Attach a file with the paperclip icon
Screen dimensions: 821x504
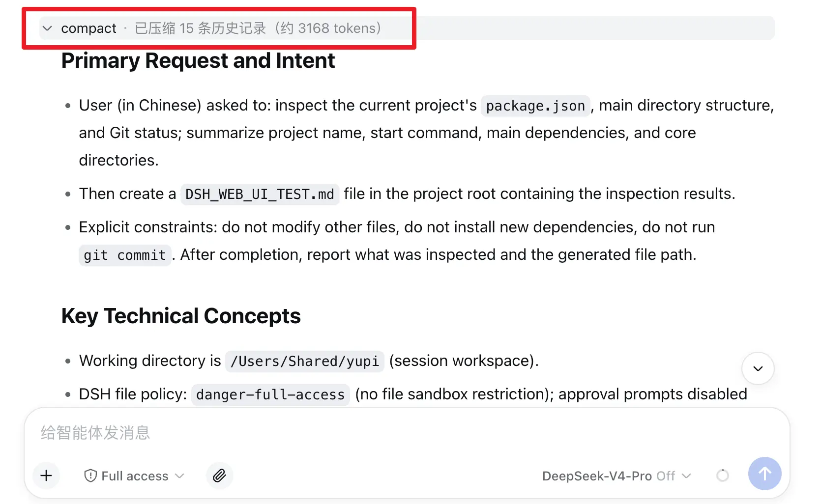tap(219, 476)
